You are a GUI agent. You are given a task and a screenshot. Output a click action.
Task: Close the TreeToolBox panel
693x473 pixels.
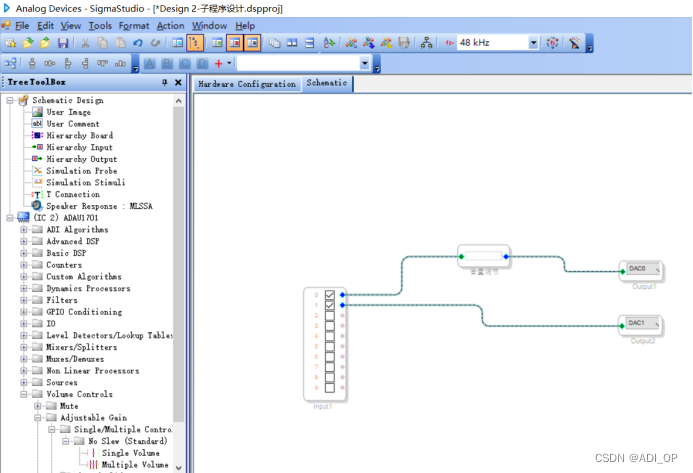point(178,82)
